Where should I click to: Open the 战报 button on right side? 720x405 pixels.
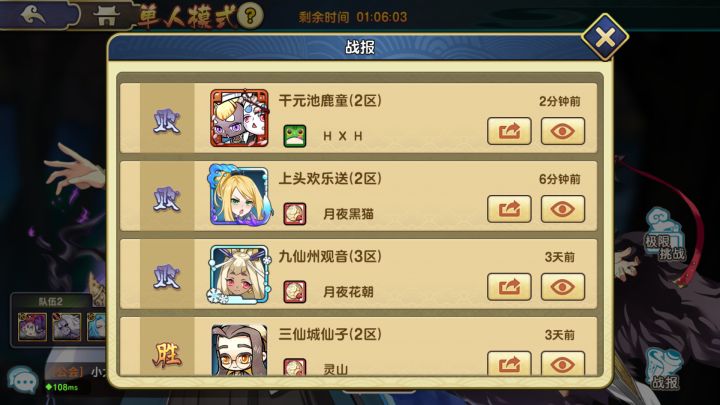click(x=665, y=369)
